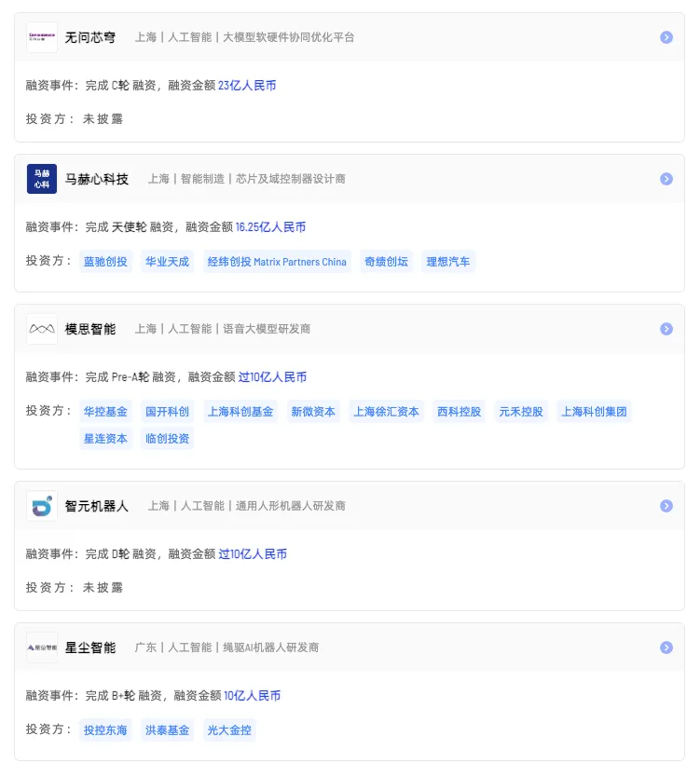Open company name 星尘智能

tap(90, 647)
